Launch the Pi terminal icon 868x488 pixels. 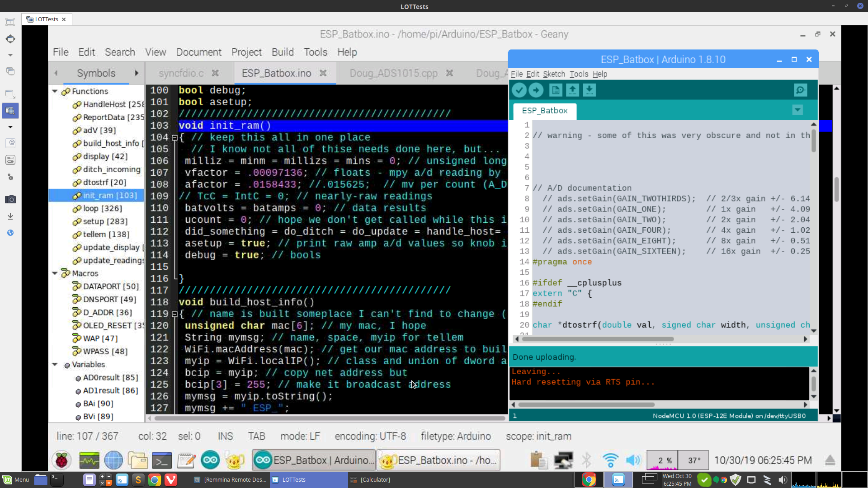click(x=162, y=460)
